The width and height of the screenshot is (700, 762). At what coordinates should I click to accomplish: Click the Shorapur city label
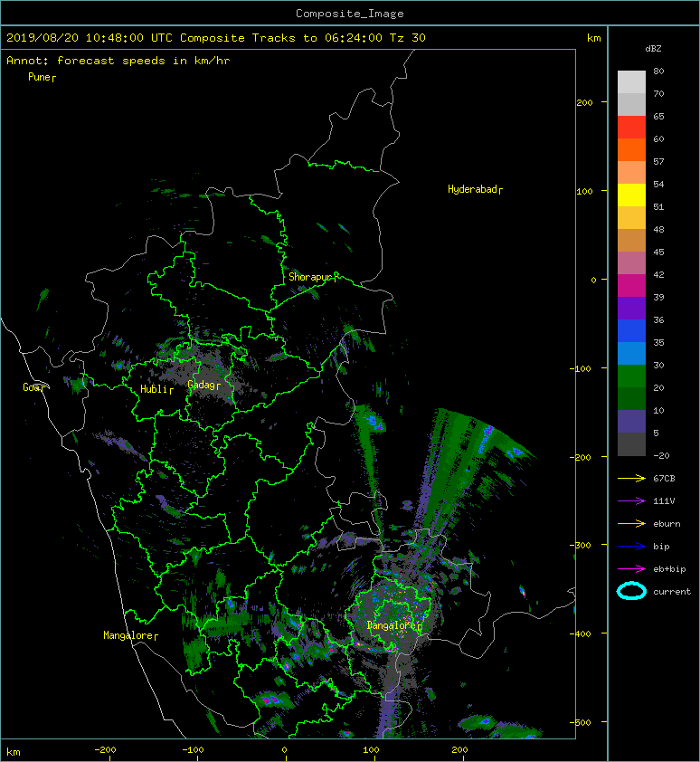(x=312, y=277)
